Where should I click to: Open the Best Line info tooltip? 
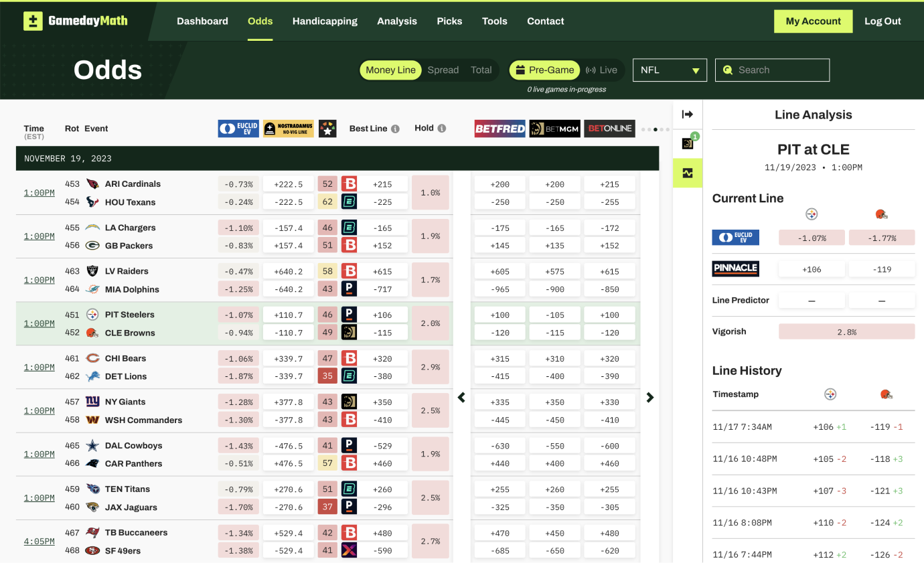click(x=395, y=128)
